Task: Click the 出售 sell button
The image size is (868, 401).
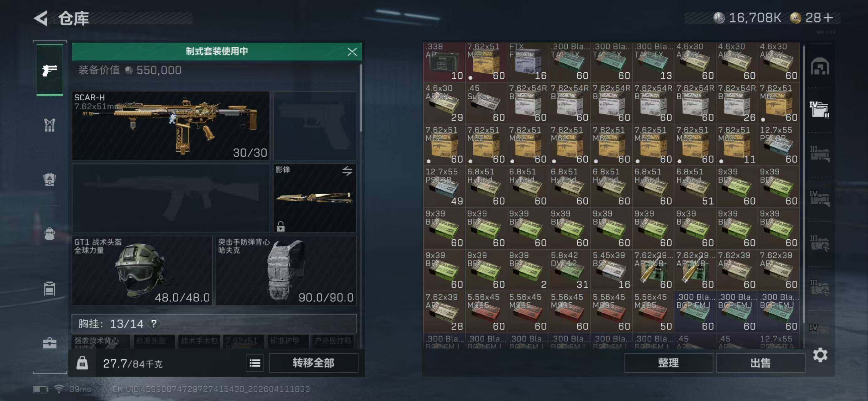Action: pyautogui.click(x=760, y=363)
